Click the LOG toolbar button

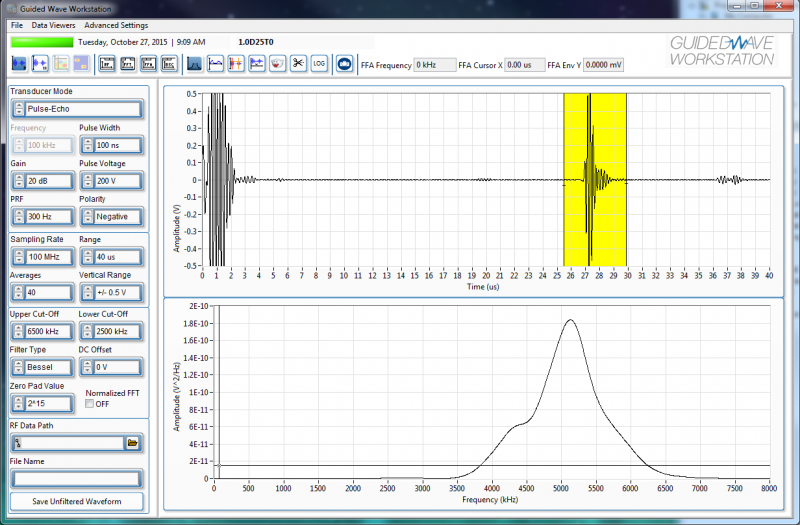[x=319, y=64]
